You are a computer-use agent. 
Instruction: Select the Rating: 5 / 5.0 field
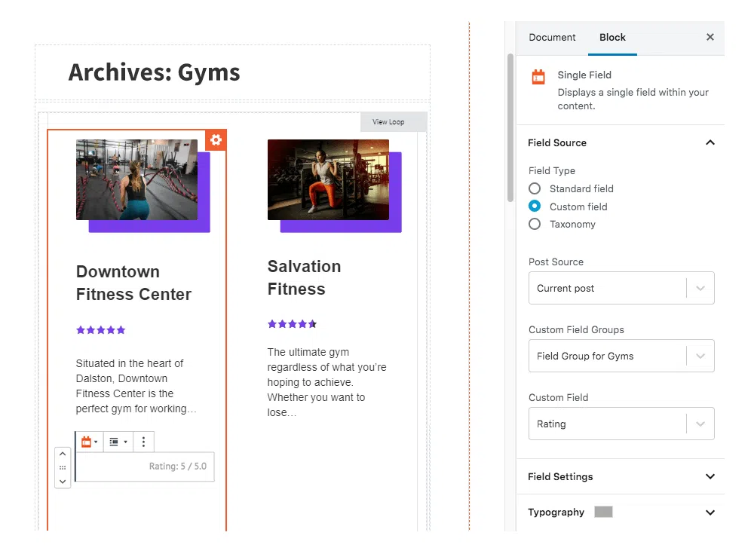click(145, 467)
